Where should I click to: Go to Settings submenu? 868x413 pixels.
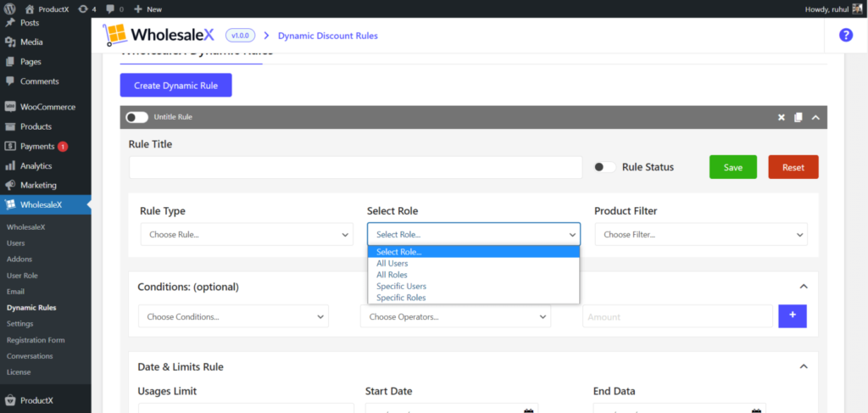tap(20, 323)
